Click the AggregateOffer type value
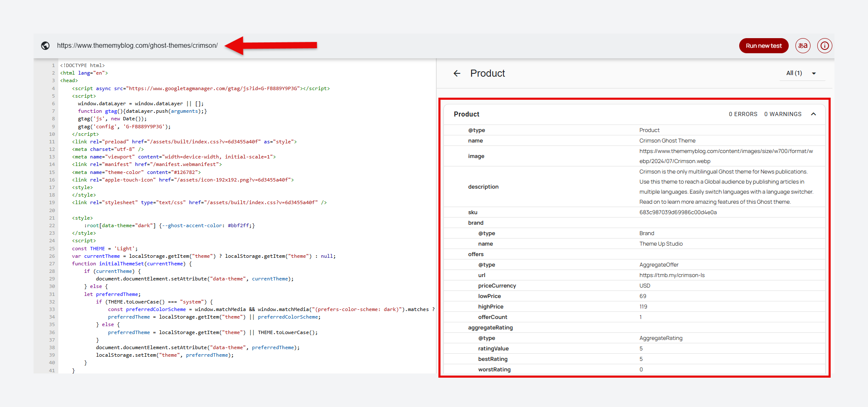Screen dimensions: 868x407 [659, 265]
